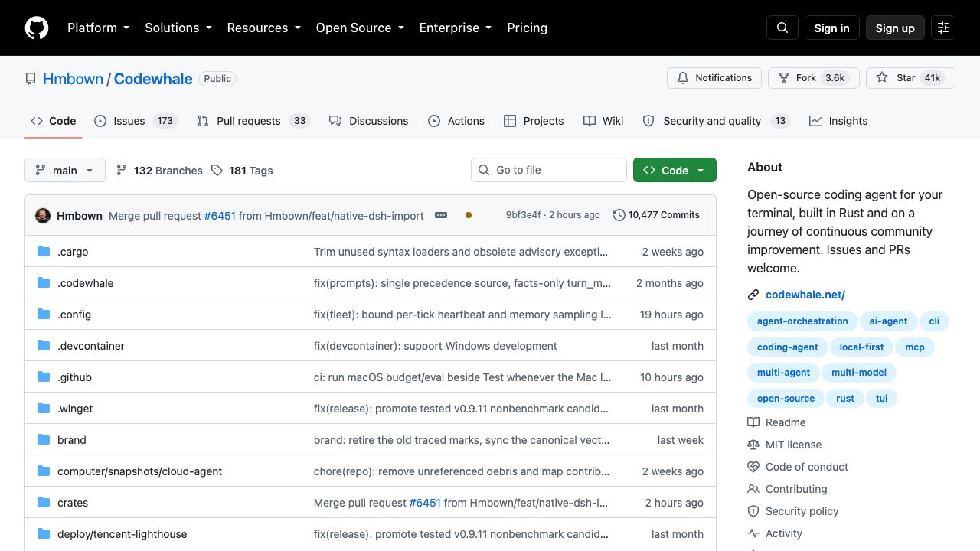Click the link icon beside codewhale.net
Screen dimensions: 980x551
753,295
